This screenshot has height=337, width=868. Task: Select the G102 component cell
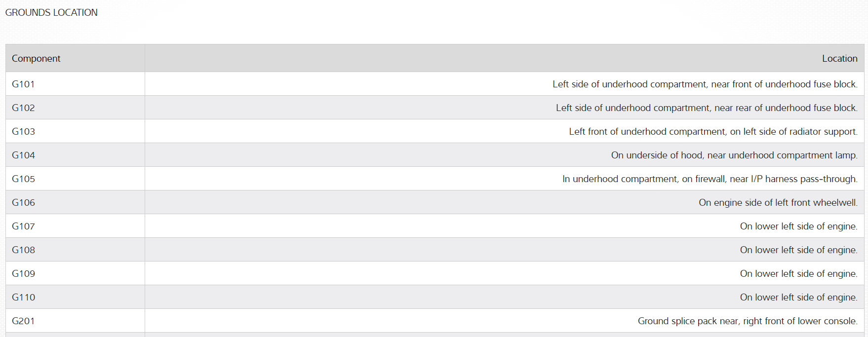click(x=23, y=108)
